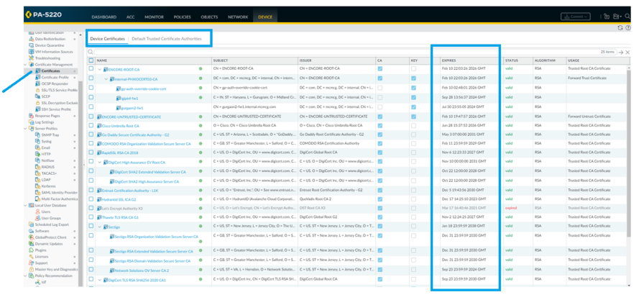This screenshot has height=300, width=644.
Task: Click the SSL/TLS Service Profile lock icon
Action: pyautogui.click(x=38, y=90)
